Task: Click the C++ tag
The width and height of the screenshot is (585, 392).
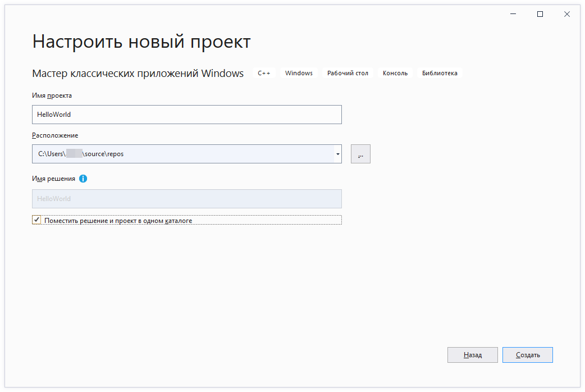Action: pyautogui.click(x=264, y=73)
